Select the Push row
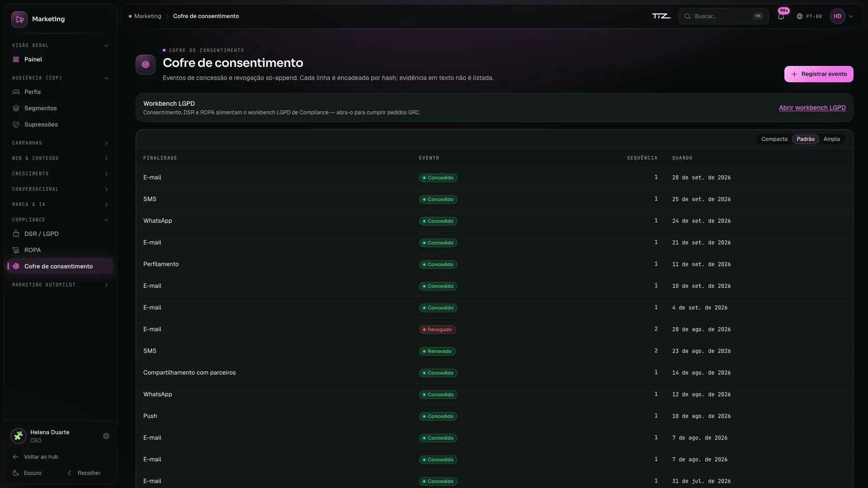Viewport: 868px width, 488px height. 494,416
